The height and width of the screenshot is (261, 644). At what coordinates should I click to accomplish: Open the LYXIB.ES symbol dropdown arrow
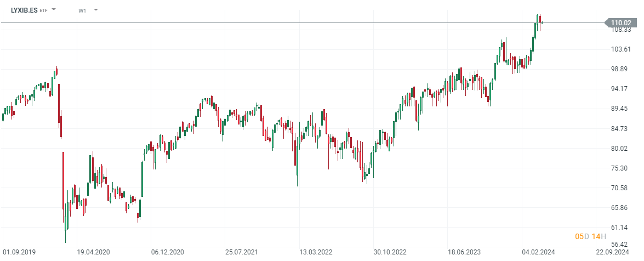54,10
